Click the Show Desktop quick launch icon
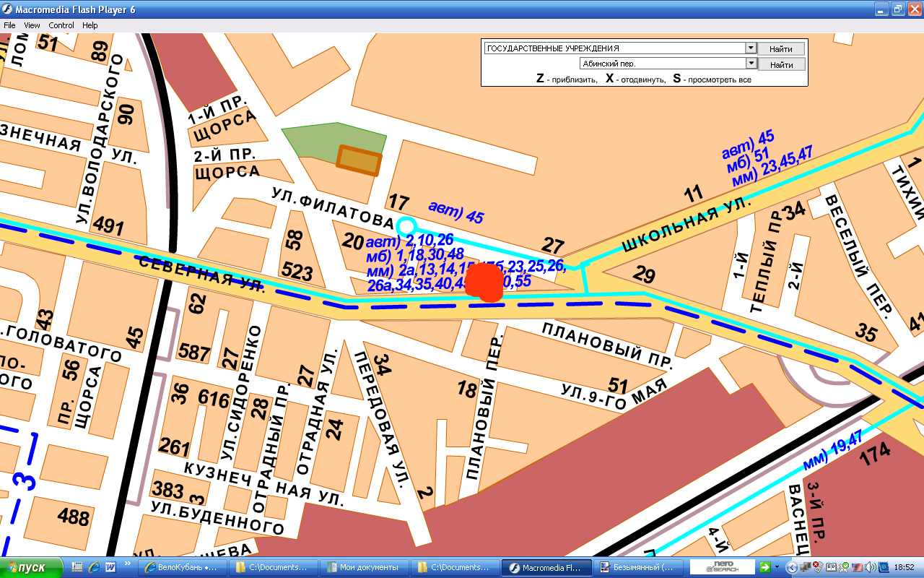924x578 pixels. click(x=78, y=567)
